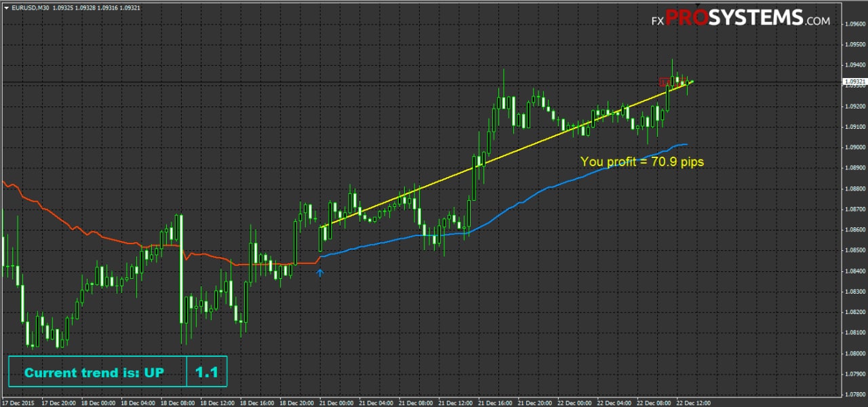This screenshot has height=407, width=868.
Task: Click the 21 Dec 00:00 time axis label
Action: (x=336, y=402)
